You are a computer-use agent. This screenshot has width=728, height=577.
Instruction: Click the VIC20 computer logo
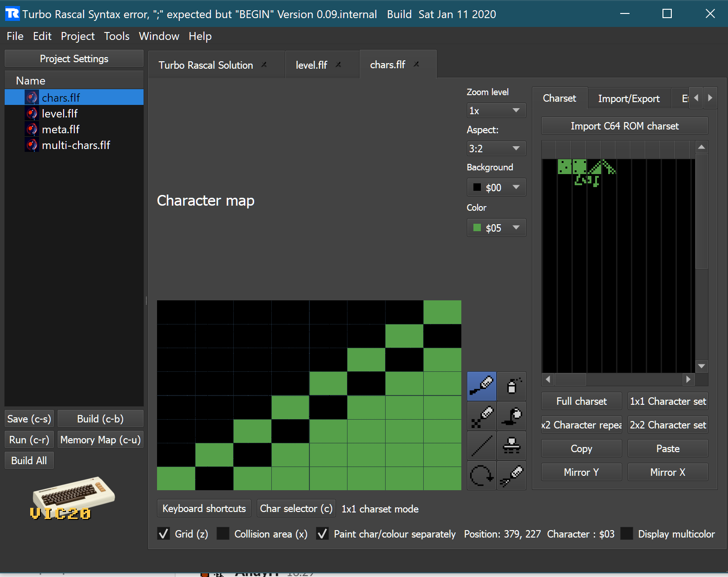point(73,498)
